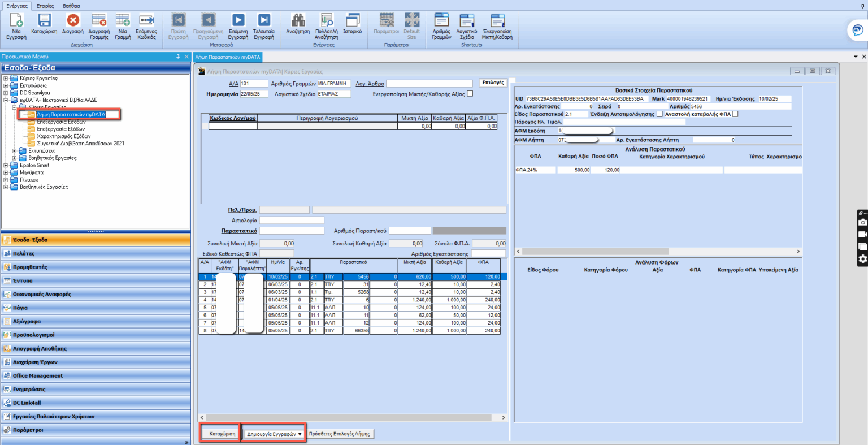Expand the Epsilon Smart tree node
The image size is (868, 445).
pyautogui.click(x=6, y=165)
